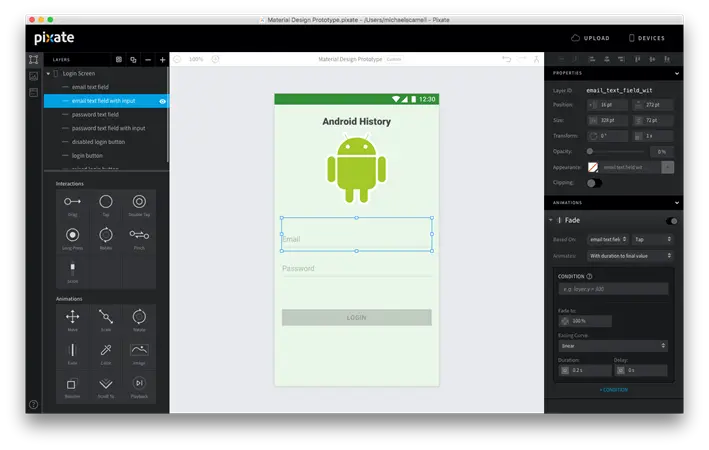The width and height of the screenshot is (709, 450).
Task: Add the Image animation
Action: tap(139, 354)
